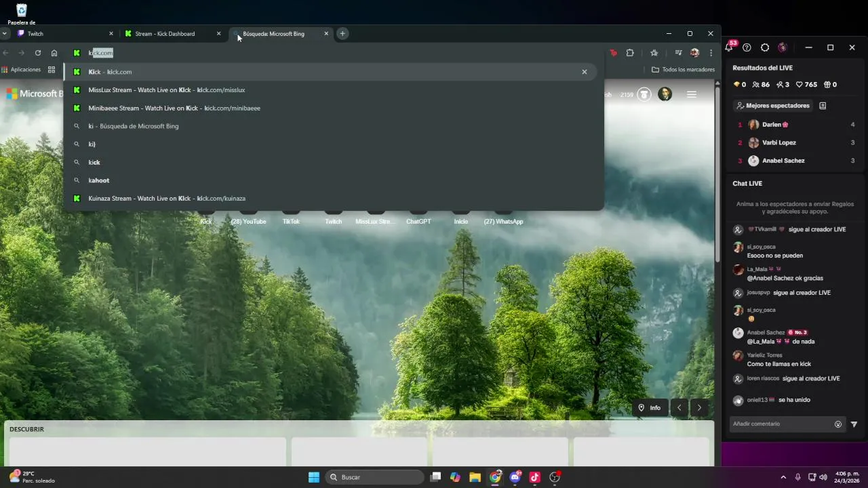Viewport: 868px width, 488px height.
Task: Select Minibaeee Stream suggestion
Action: pyautogui.click(x=330, y=108)
